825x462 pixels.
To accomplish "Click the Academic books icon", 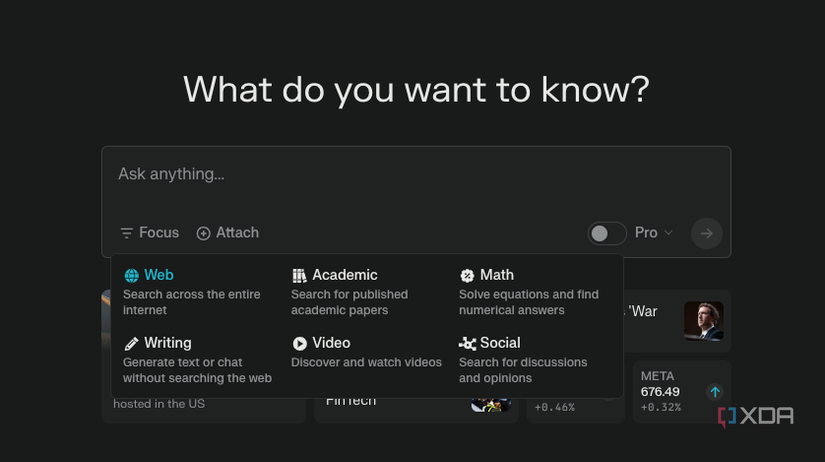I will tap(299, 275).
